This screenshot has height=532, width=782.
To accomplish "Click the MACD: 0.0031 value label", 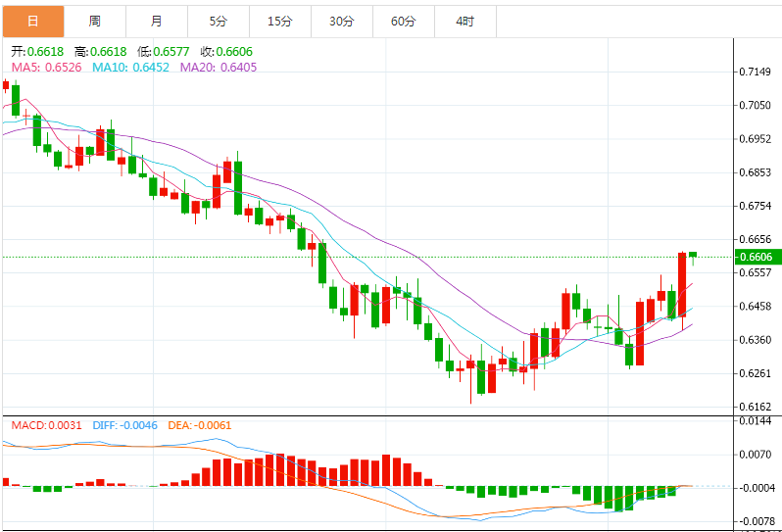I will 46,425.
